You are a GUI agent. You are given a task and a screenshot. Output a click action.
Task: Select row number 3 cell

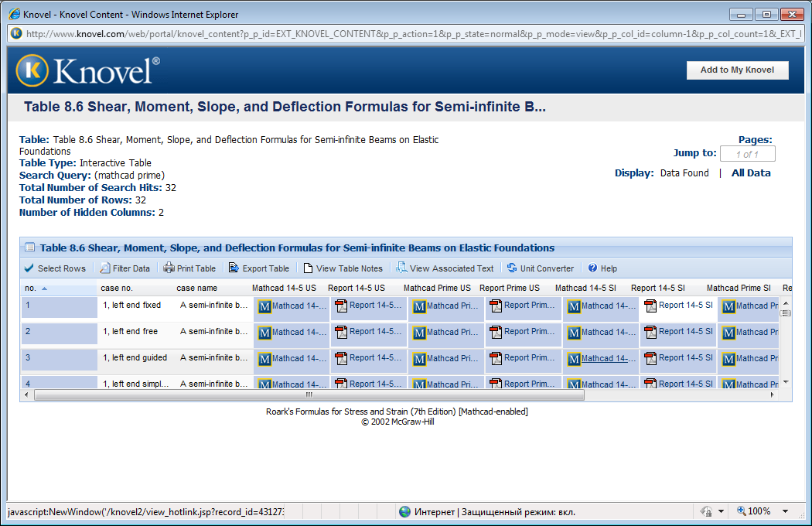[x=59, y=360]
